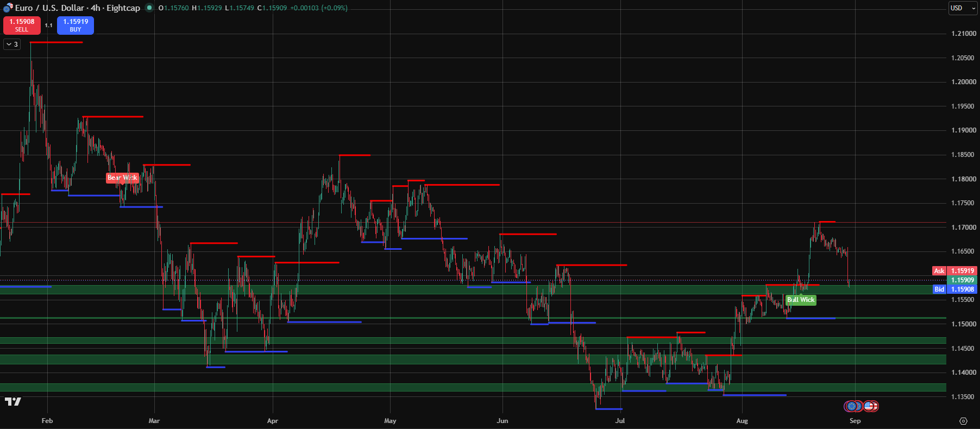Viewport: 980px width, 429px height.
Task: Click the EUR/USD flag symbol icon
Action: click(8, 8)
